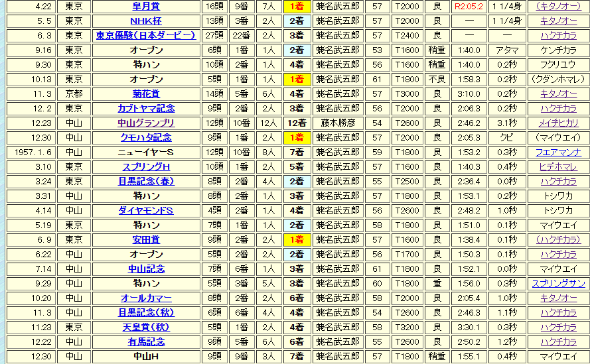
Task: Open the 有馬記念 race link
Action: pyautogui.click(x=146, y=342)
